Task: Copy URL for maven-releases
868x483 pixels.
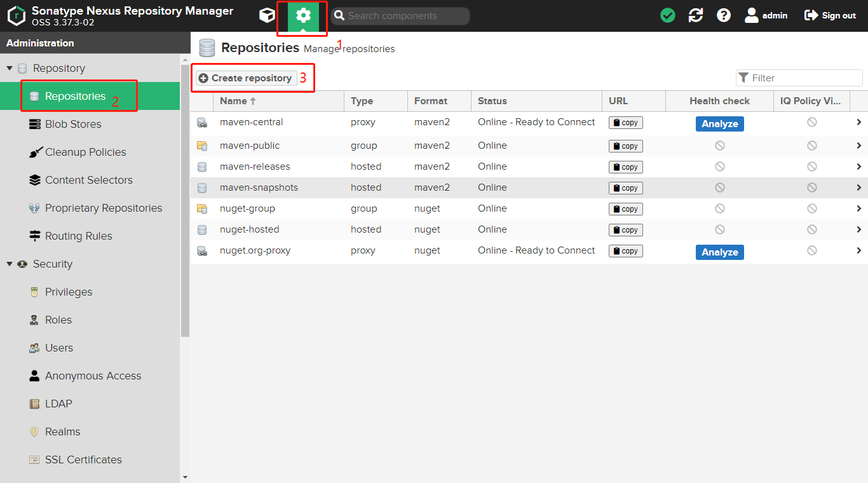Action: point(626,167)
